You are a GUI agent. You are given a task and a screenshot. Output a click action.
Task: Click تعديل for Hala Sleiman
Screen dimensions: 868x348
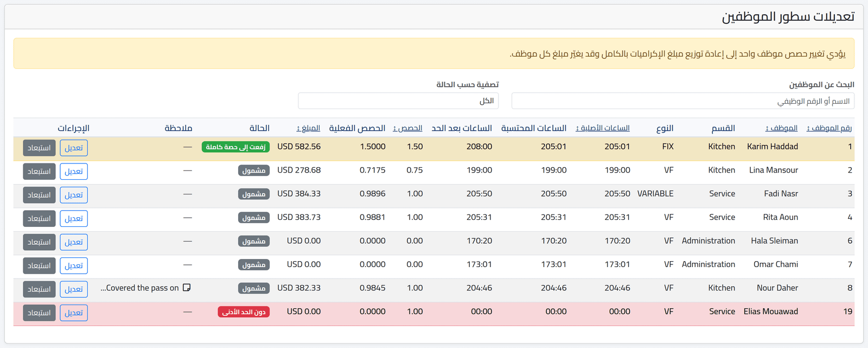pos(74,242)
